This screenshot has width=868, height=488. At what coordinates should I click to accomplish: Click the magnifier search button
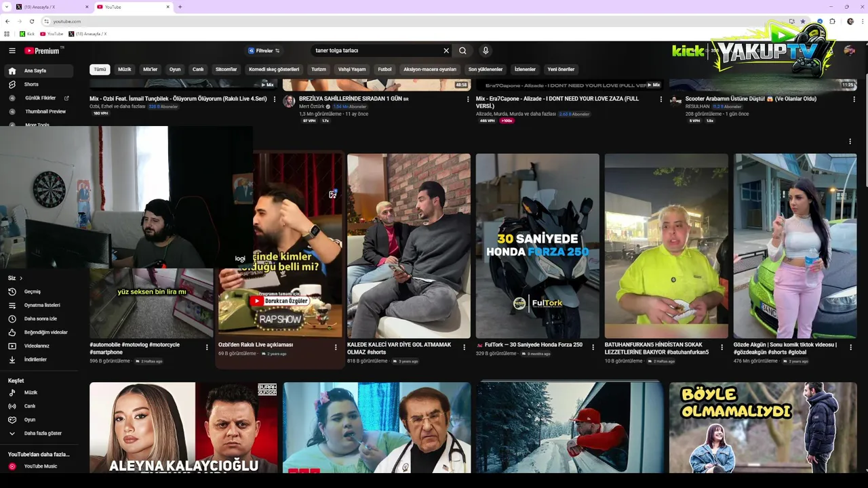click(462, 51)
